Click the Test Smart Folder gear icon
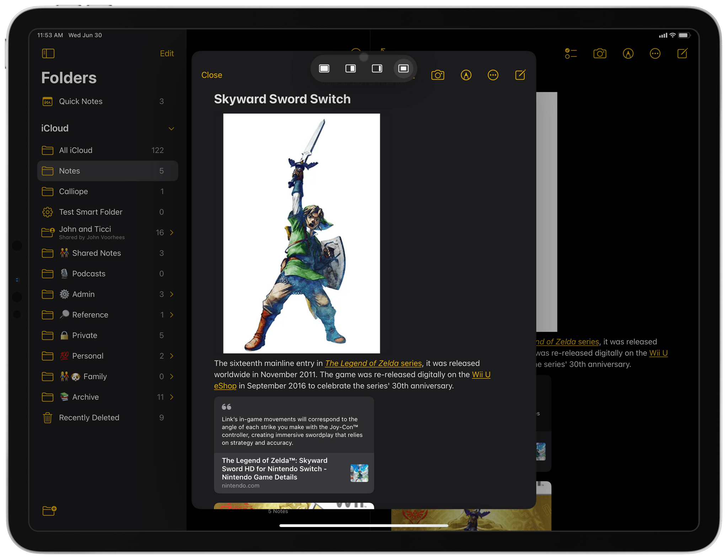Screen dimensions: 728x560 pos(48,212)
